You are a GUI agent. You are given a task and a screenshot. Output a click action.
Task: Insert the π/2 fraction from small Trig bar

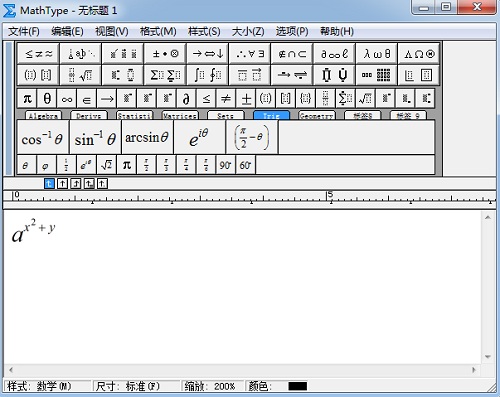coord(146,165)
